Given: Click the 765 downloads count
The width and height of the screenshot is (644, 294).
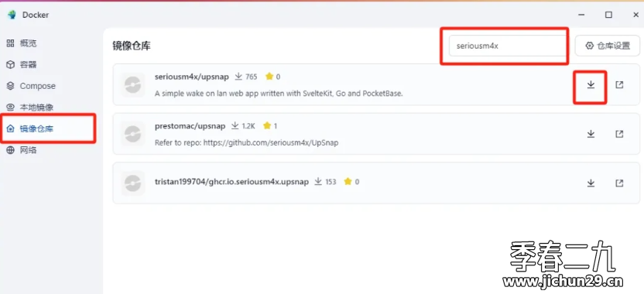Looking at the screenshot, I should [x=251, y=77].
